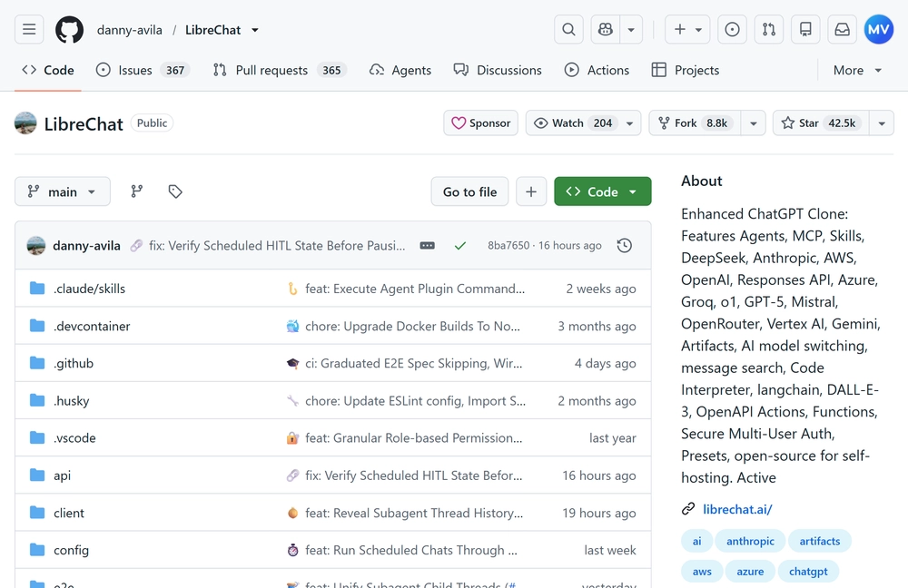
Task: Open the search magnifier icon
Action: click(x=568, y=30)
